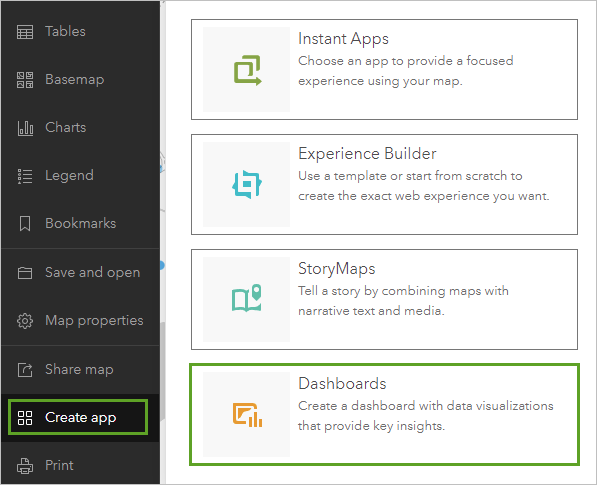
Task: Choose the Experience Builder title
Action: click(367, 153)
